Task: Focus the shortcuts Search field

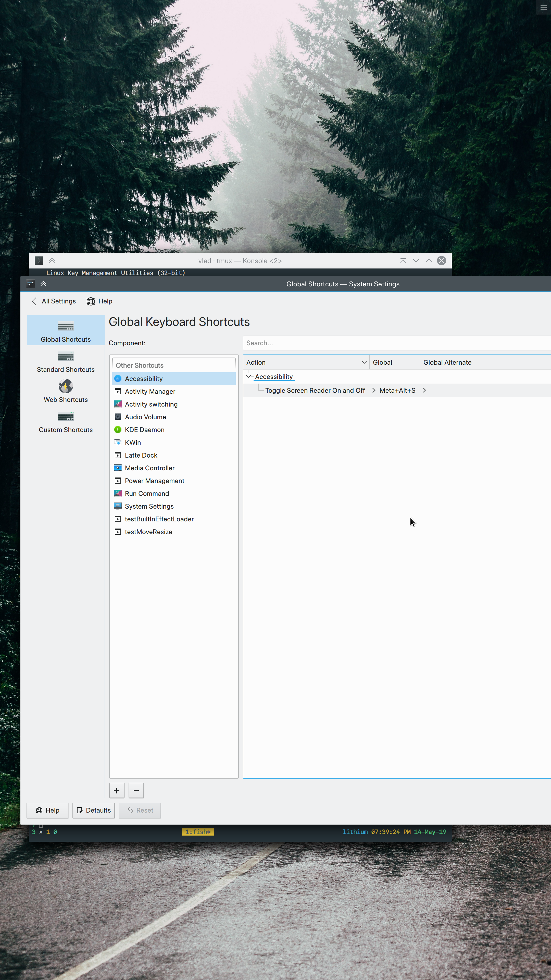Action: click(395, 343)
